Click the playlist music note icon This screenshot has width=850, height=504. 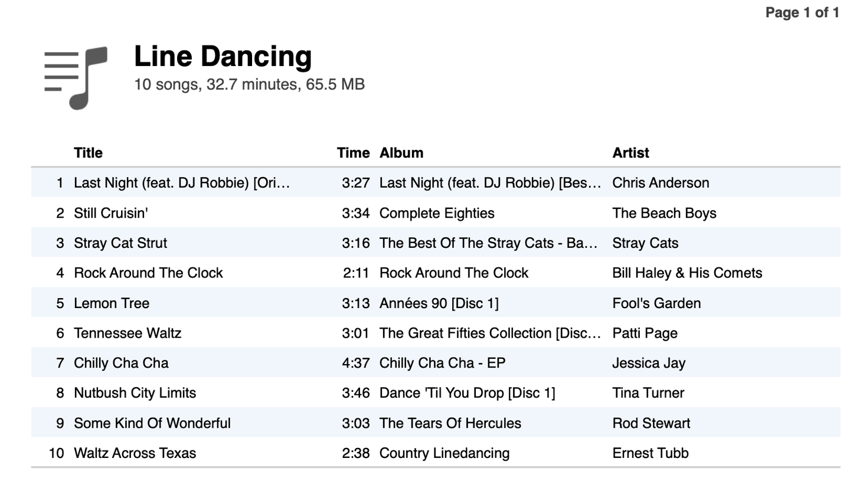(76, 78)
